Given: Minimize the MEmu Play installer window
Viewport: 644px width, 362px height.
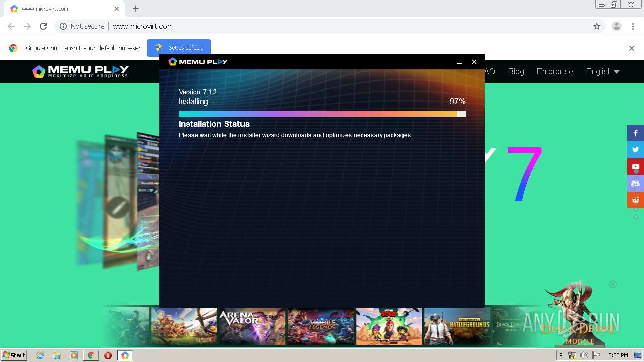Looking at the screenshot, I should coord(459,62).
